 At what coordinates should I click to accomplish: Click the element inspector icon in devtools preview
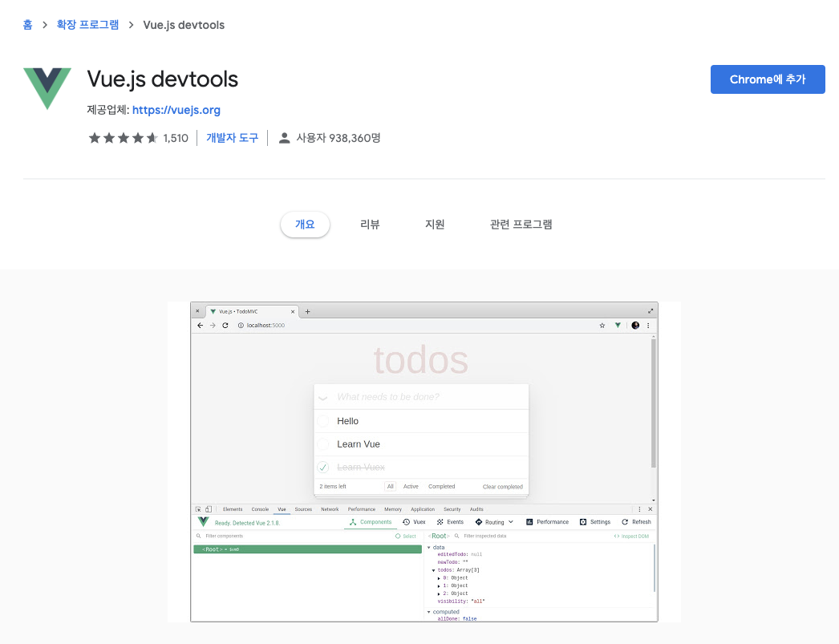(x=198, y=509)
